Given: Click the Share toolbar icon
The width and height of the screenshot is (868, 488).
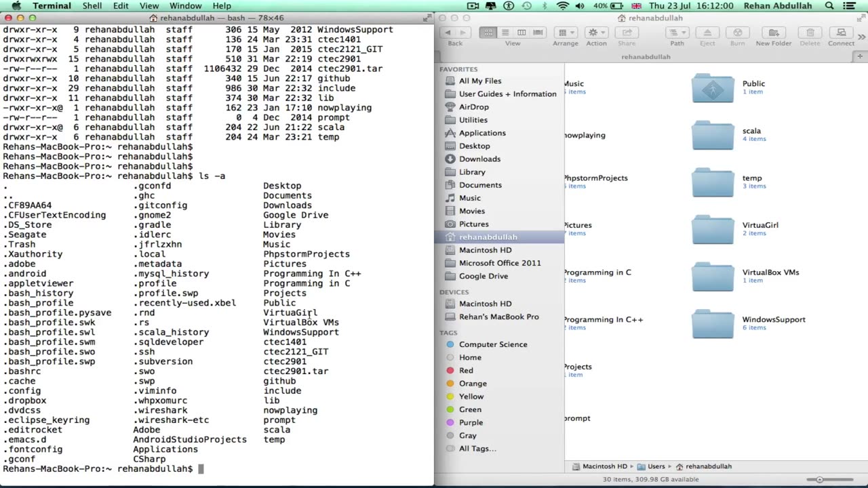Looking at the screenshot, I should (627, 33).
